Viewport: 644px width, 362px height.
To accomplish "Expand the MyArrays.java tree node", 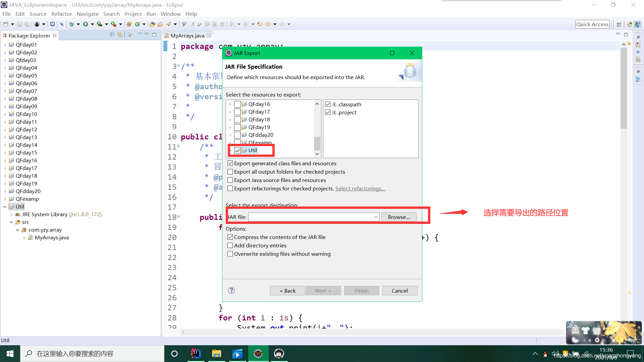I will click(x=24, y=238).
